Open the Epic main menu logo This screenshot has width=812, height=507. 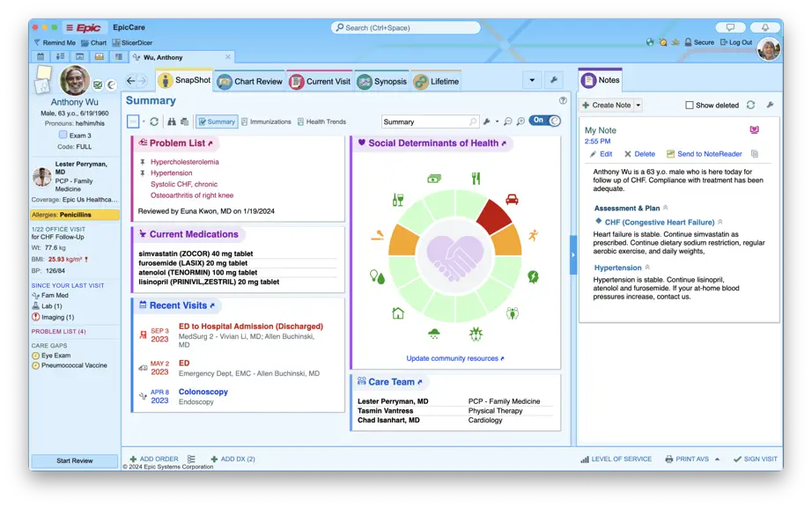84,27
